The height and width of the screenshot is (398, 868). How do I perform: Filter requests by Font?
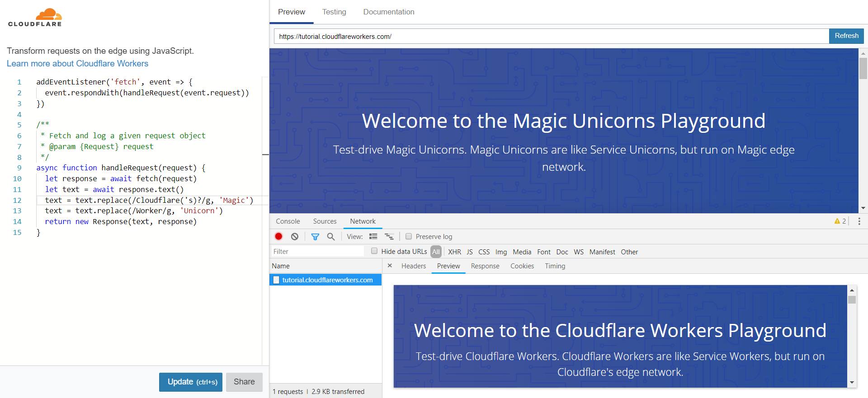click(544, 252)
